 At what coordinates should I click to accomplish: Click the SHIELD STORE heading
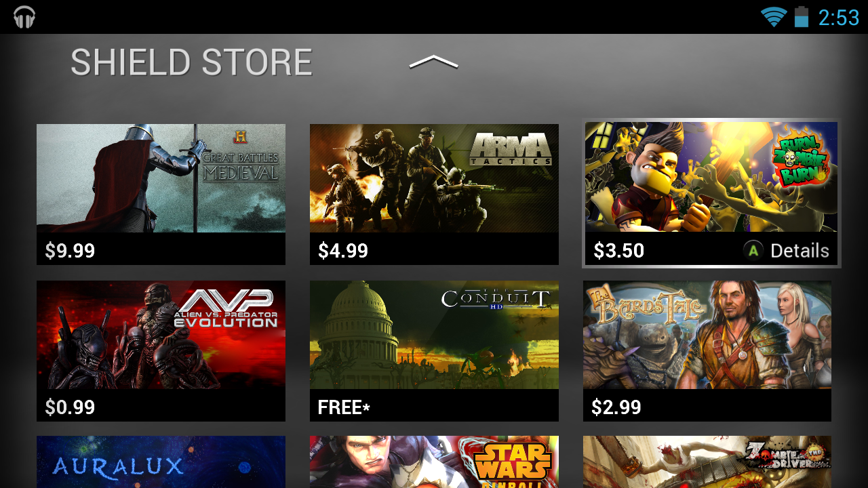191,62
